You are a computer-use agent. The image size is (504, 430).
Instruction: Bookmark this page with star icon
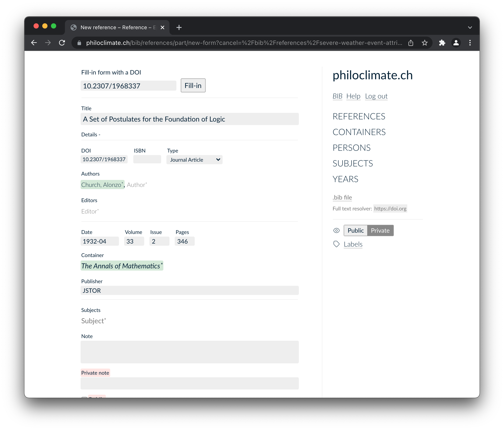[425, 43]
